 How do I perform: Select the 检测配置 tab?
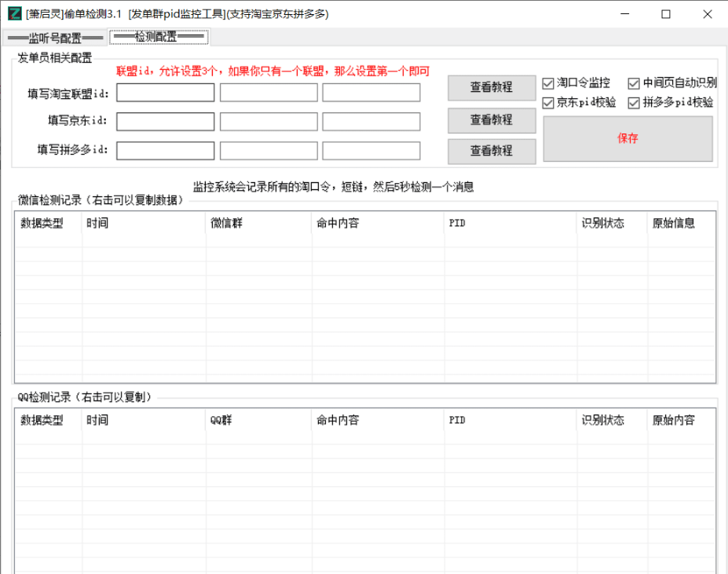coord(159,36)
